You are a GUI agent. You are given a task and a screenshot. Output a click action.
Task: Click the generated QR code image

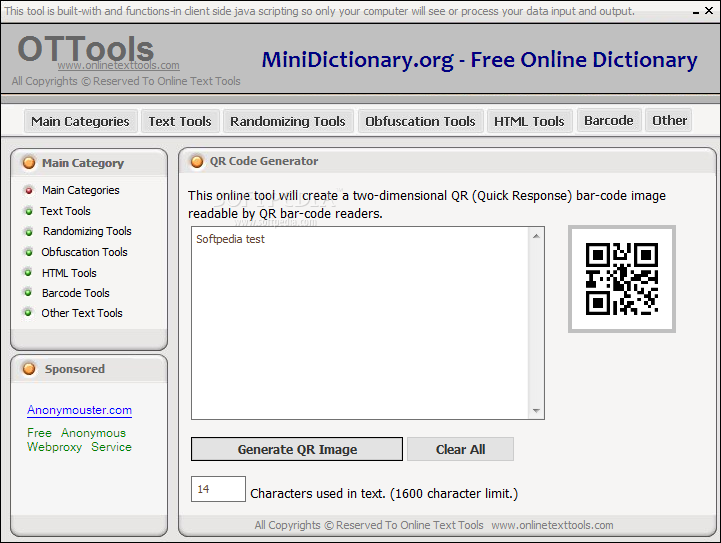(x=622, y=279)
